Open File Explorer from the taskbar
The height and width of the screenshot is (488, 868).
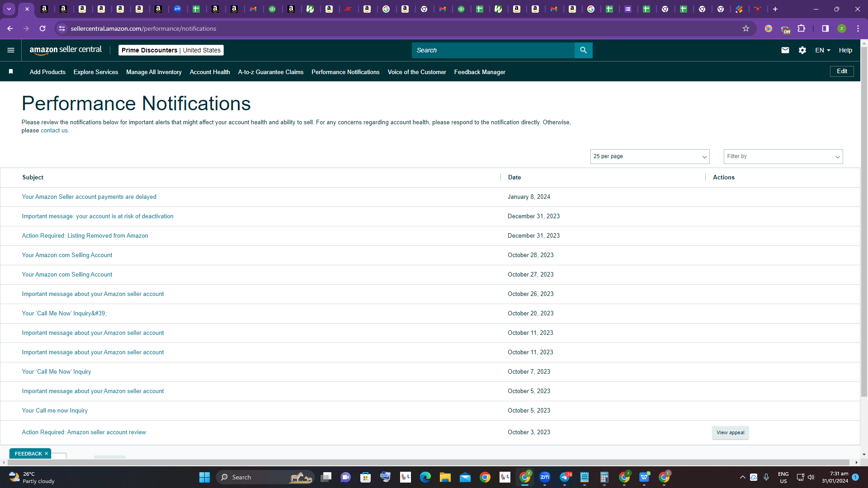click(445, 477)
